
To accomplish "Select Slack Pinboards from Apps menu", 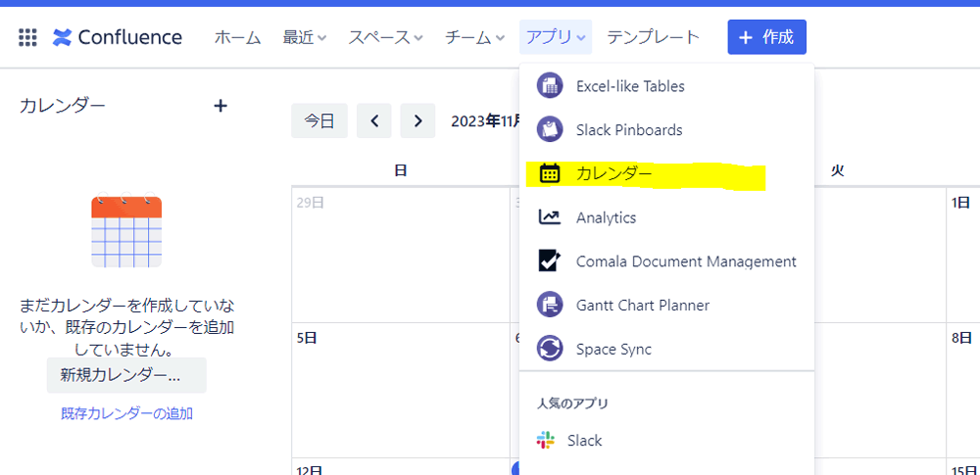I will [x=666, y=129].
